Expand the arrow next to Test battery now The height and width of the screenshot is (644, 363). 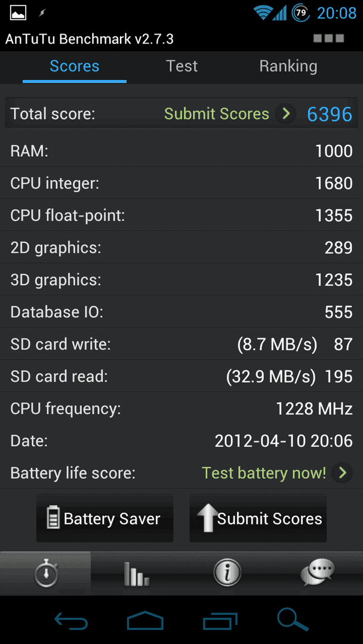[x=343, y=473]
